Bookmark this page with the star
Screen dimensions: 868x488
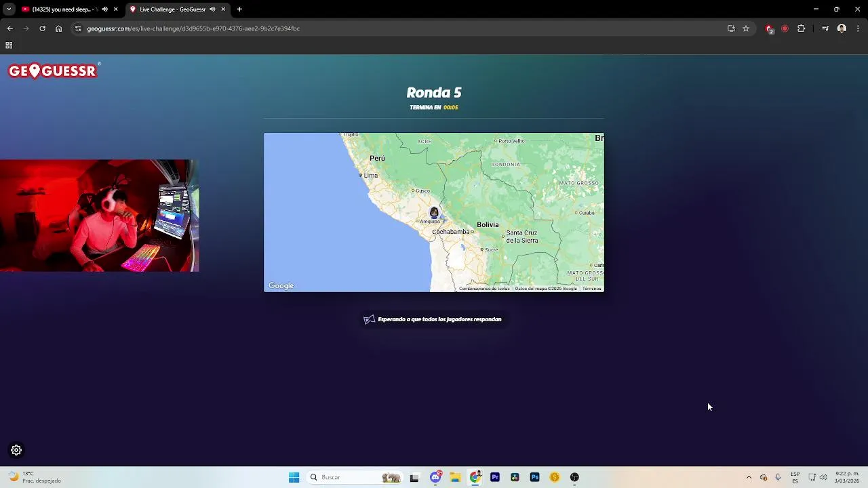point(746,28)
